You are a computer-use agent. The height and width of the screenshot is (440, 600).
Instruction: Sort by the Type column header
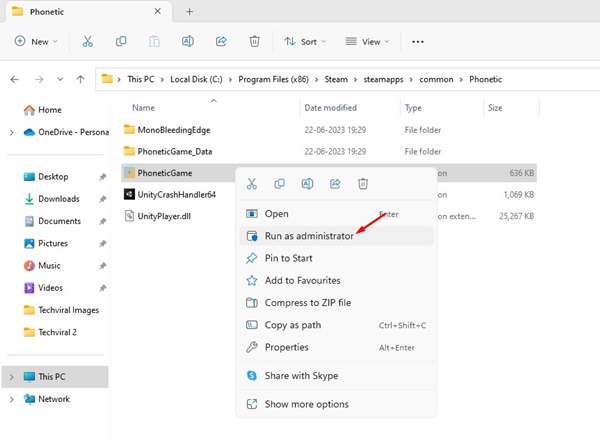pos(413,108)
